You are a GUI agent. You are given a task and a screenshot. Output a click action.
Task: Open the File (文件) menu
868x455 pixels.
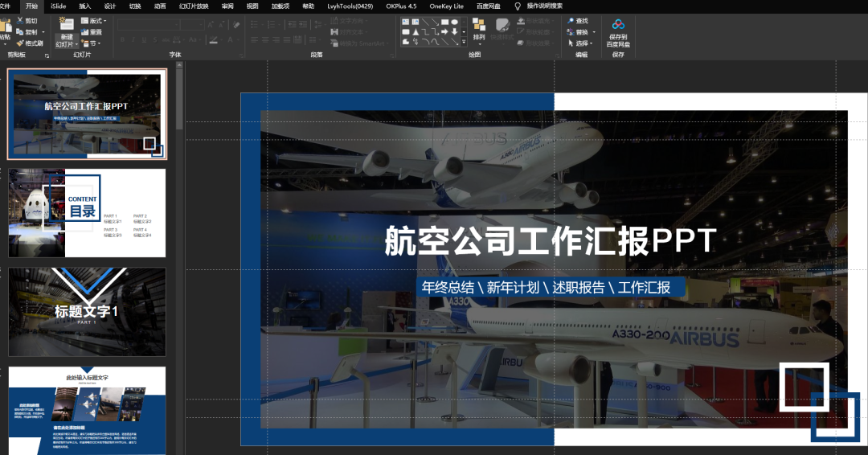click(x=6, y=6)
